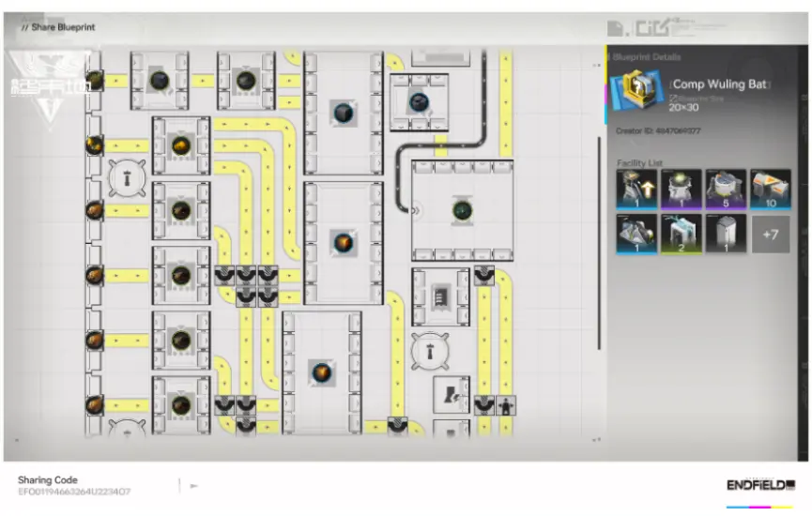Select the facility icon with count 10
The height and width of the screenshot is (516, 812).
click(x=771, y=190)
